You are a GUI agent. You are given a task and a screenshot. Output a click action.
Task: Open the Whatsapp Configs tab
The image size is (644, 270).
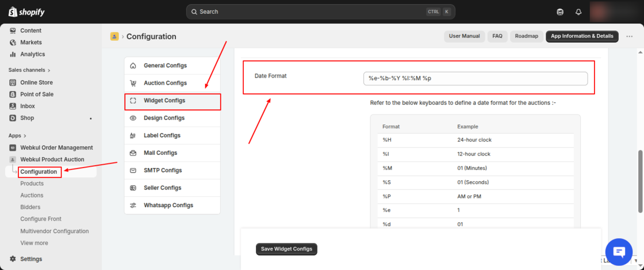coord(172,205)
